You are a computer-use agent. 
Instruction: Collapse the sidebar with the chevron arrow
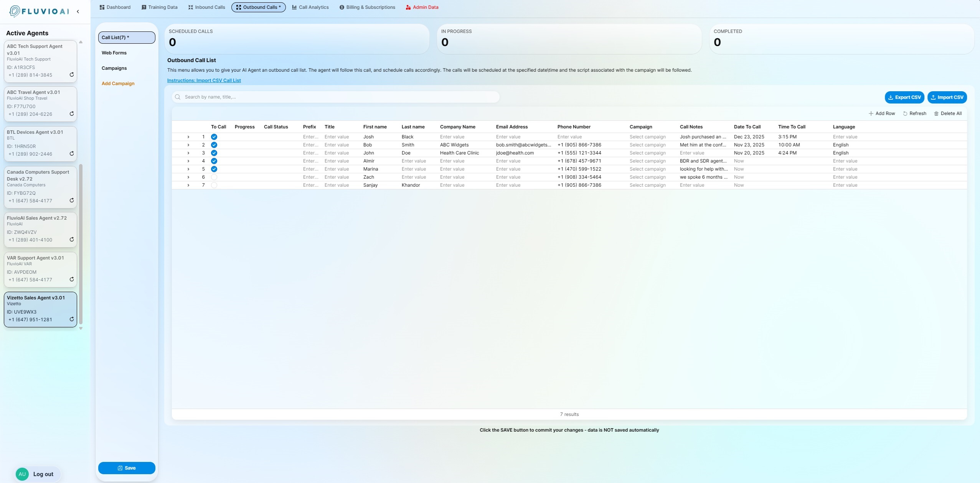[x=78, y=11]
